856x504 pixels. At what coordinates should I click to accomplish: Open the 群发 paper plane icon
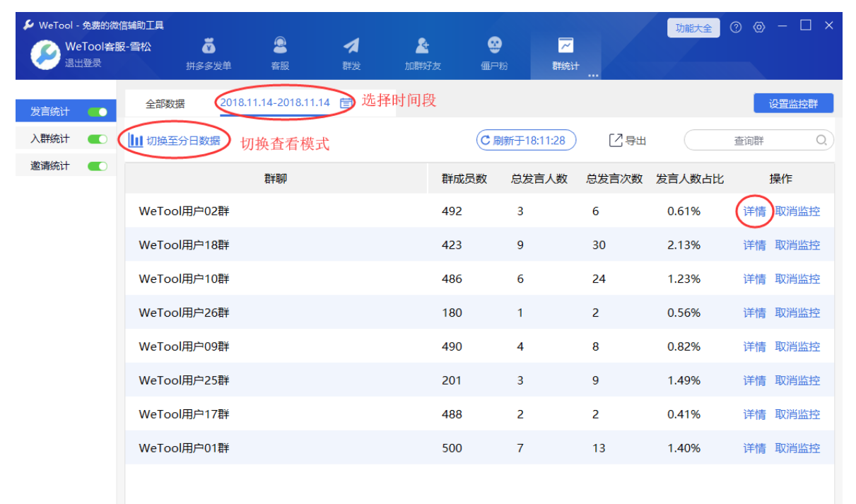[351, 46]
